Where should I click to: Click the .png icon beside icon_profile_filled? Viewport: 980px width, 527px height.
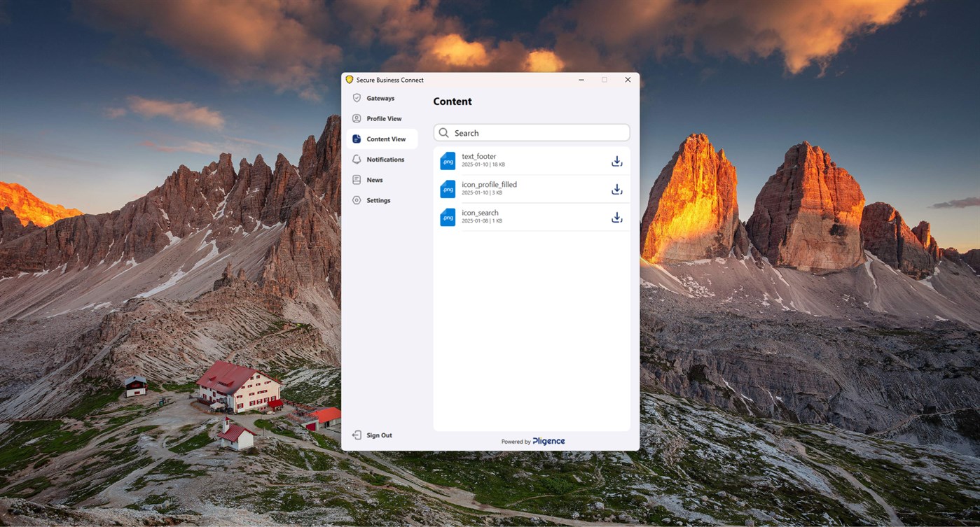click(448, 189)
